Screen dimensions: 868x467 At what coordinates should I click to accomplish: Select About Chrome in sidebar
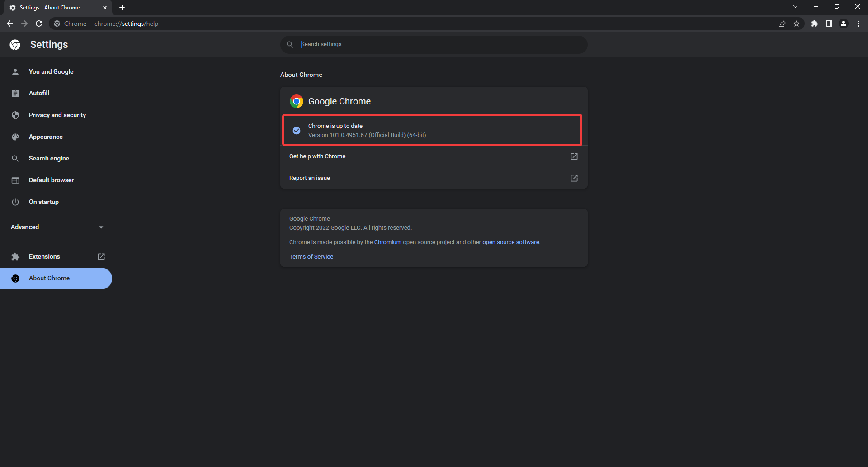pos(56,278)
